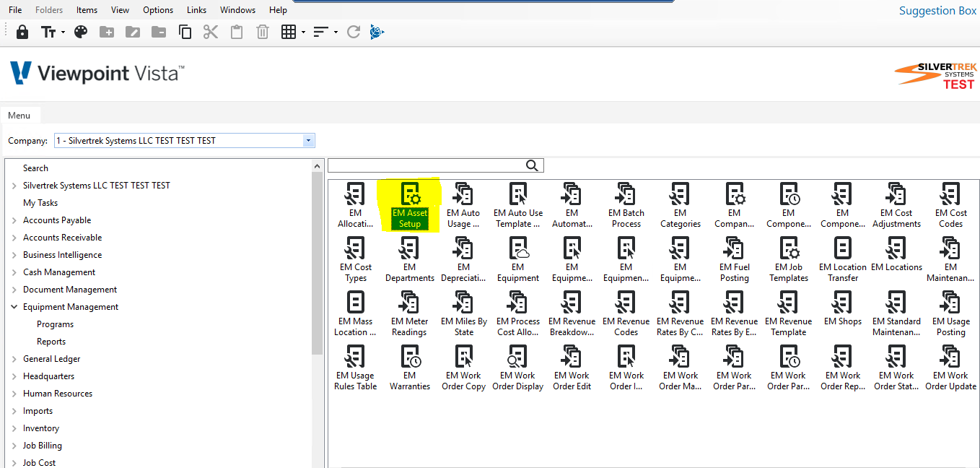
Task: Open EM Usage Rules Table
Action: (x=356, y=368)
